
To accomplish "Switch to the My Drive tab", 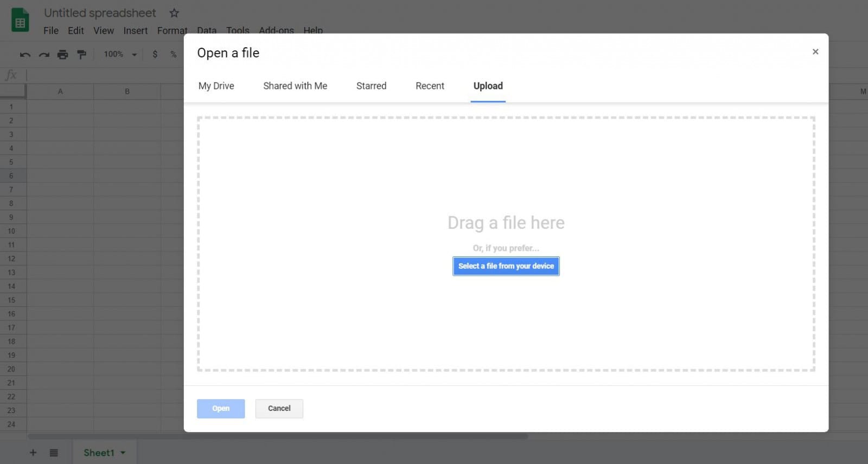I will click(x=216, y=86).
